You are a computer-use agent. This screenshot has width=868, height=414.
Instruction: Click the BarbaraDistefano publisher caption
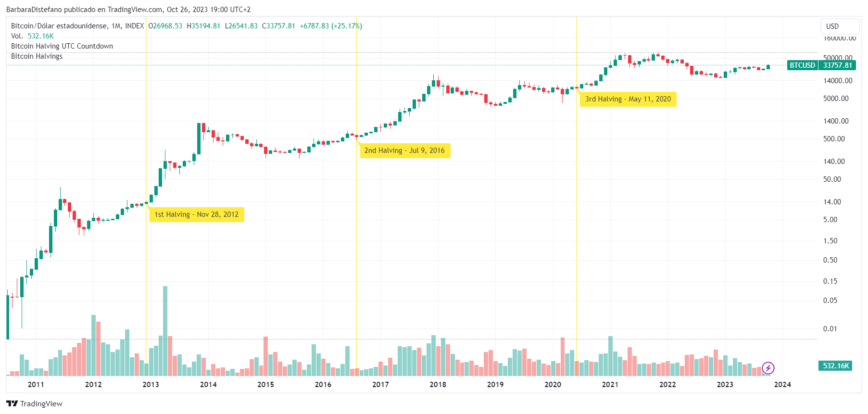pyautogui.click(x=128, y=10)
